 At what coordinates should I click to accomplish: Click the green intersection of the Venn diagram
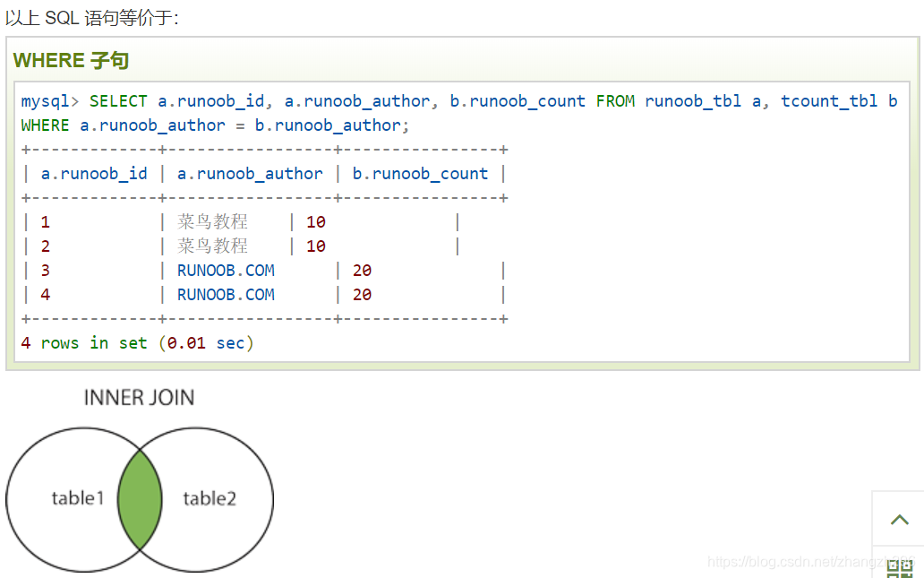pos(140,499)
